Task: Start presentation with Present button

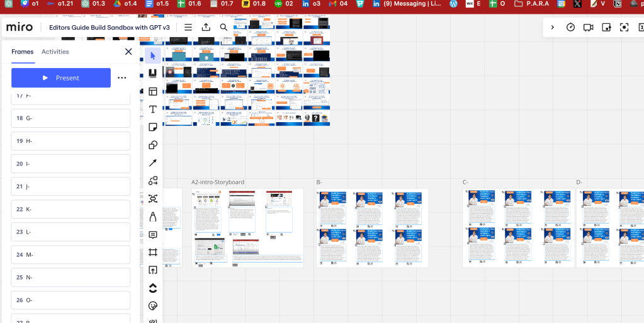Action: [x=61, y=77]
